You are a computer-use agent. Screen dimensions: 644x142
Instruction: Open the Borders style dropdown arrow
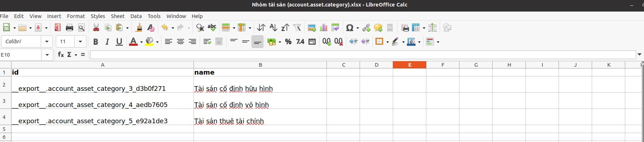[387, 42]
